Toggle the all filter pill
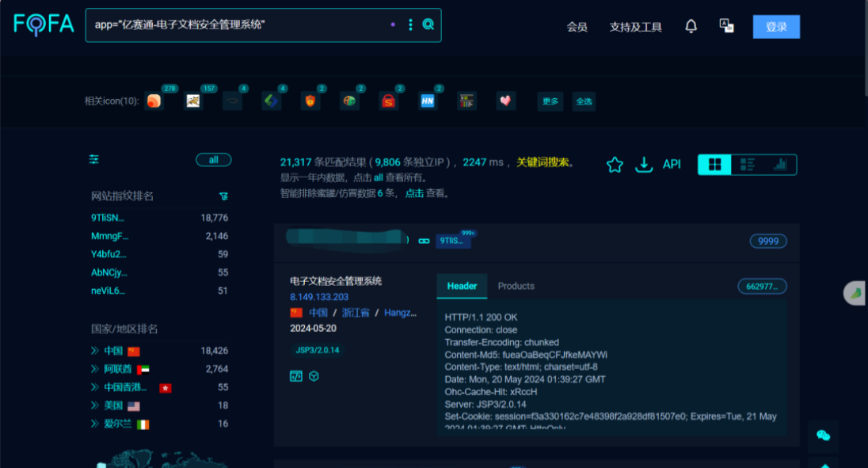Screen dimensions: 868x468 214,160
